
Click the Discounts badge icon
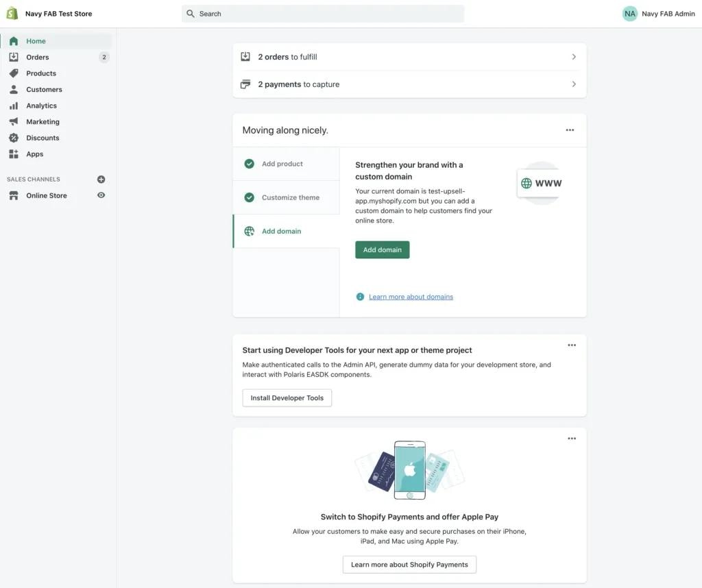point(14,138)
